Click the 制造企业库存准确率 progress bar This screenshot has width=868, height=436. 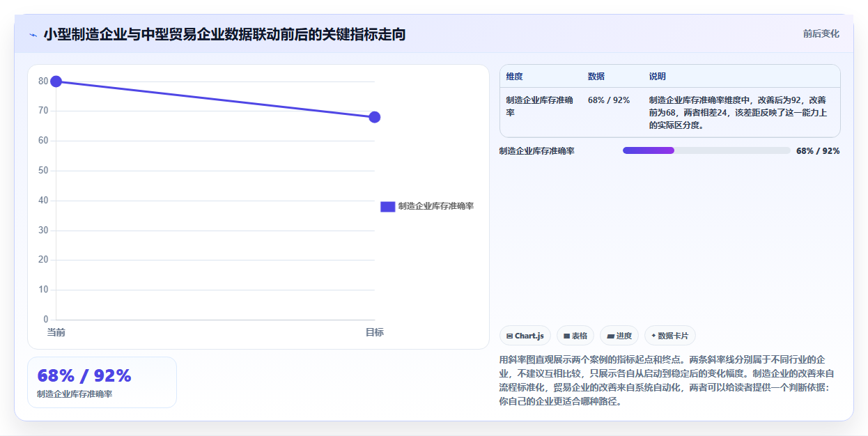point(706,150)
